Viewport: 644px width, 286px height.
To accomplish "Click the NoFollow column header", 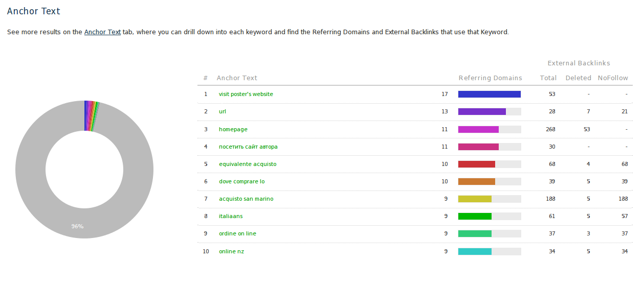I will [x=613, y=78].
